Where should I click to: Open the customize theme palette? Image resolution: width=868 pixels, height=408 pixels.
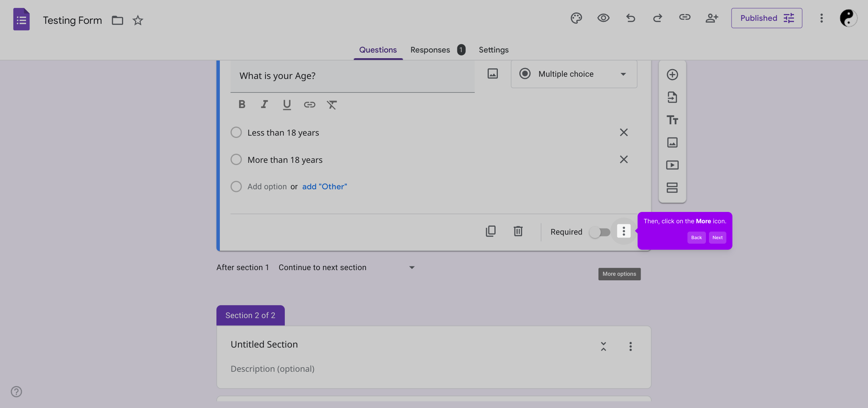576,18
